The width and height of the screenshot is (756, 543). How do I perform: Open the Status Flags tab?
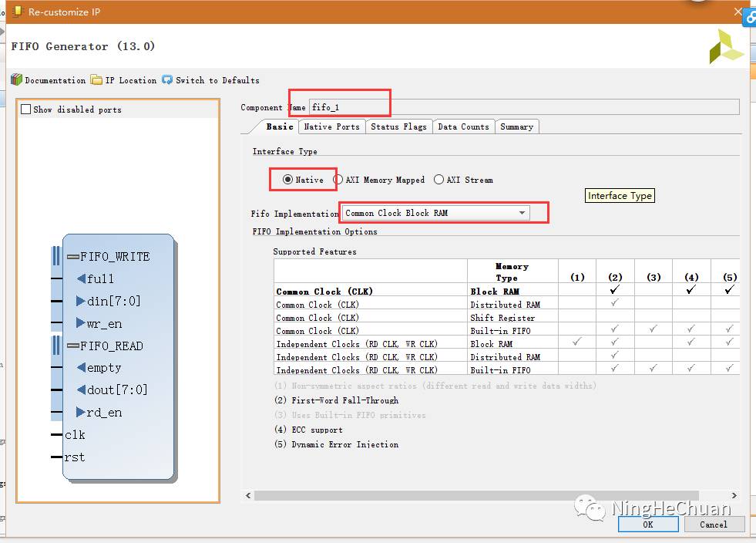pos(398,126)
